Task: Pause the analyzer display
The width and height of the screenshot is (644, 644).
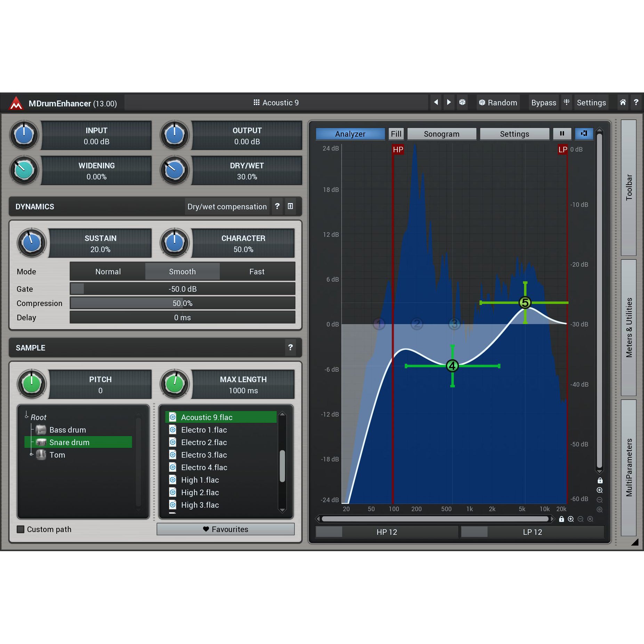Action: click(x=562, y=134)
